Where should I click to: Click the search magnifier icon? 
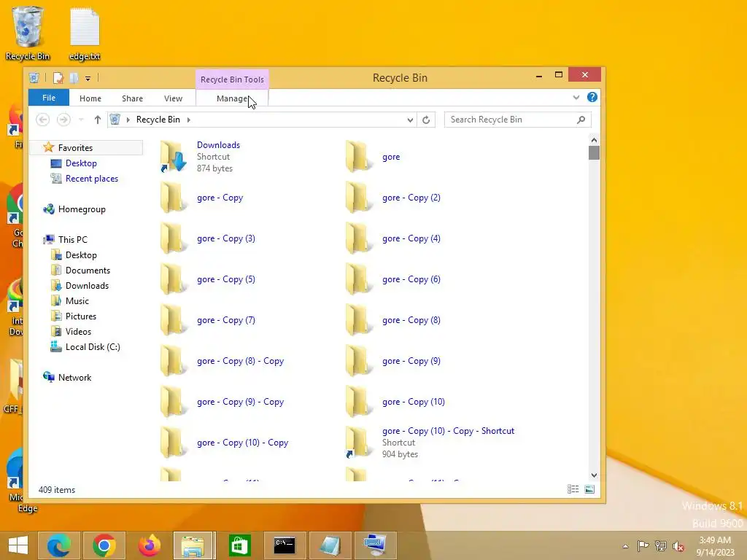[x=581, y=120]
